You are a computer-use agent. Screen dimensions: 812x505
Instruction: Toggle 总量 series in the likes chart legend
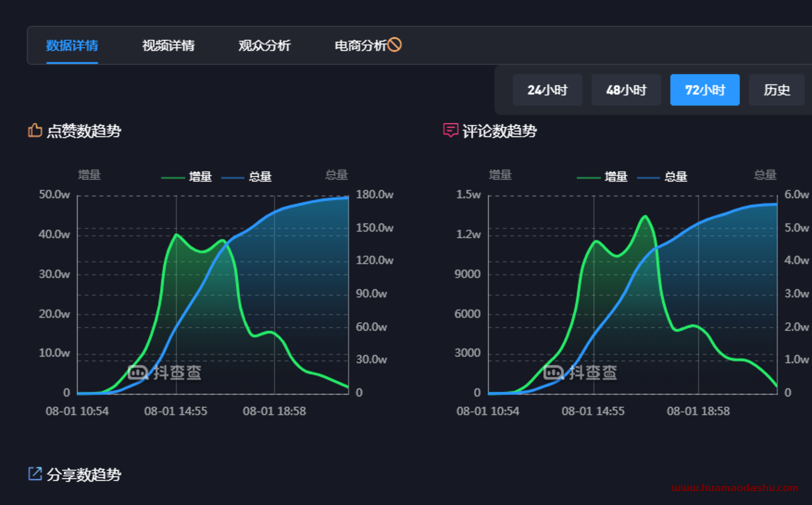click(x=246, y=177)
